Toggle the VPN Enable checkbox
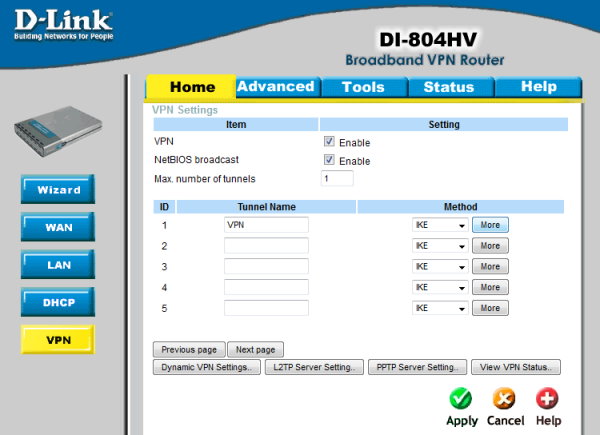The width and height of the screenshot is (600, 435). (329, 141)
